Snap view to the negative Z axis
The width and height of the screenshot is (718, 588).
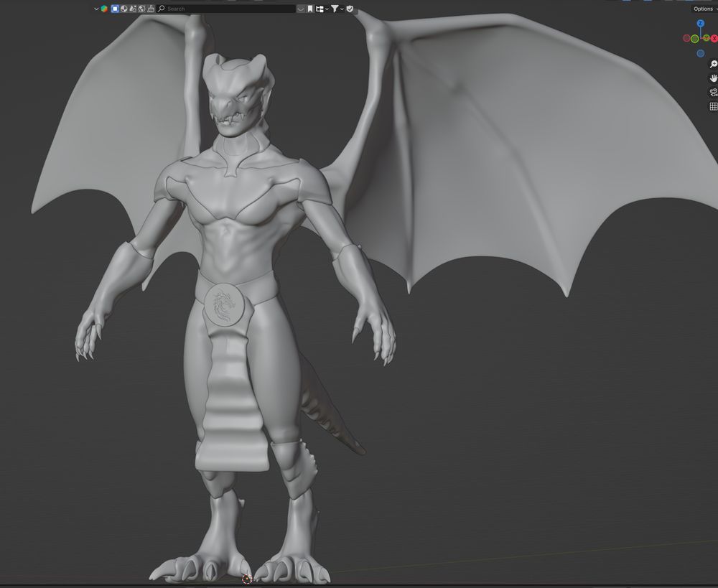[x=701, y=54]
